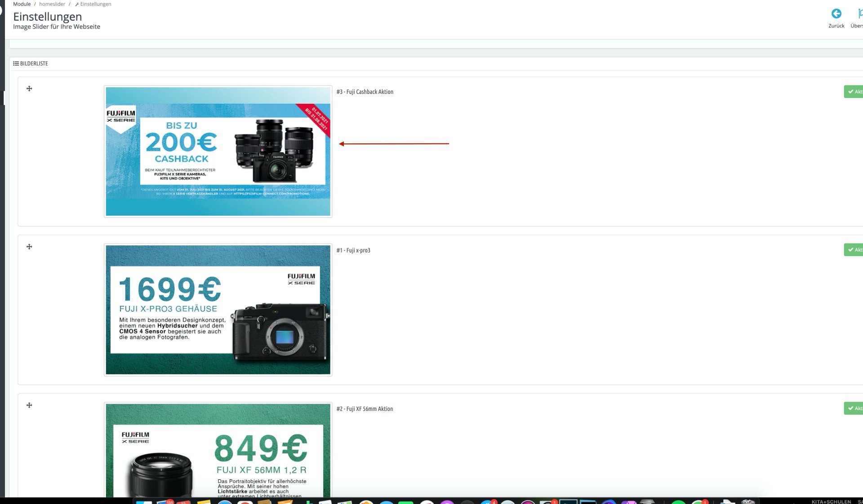Go to Module in the breadcrumb
The image size is (863, 504).
click(22, 4)
